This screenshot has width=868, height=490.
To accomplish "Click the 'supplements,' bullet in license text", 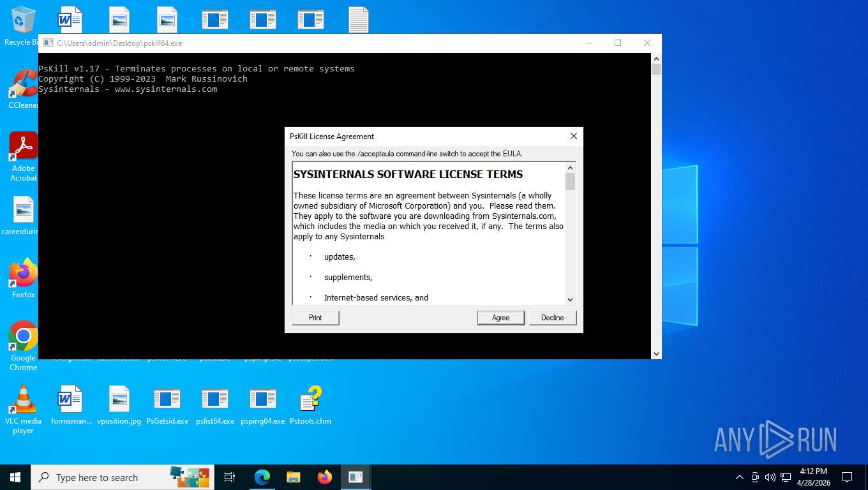I will pos(348,278).
